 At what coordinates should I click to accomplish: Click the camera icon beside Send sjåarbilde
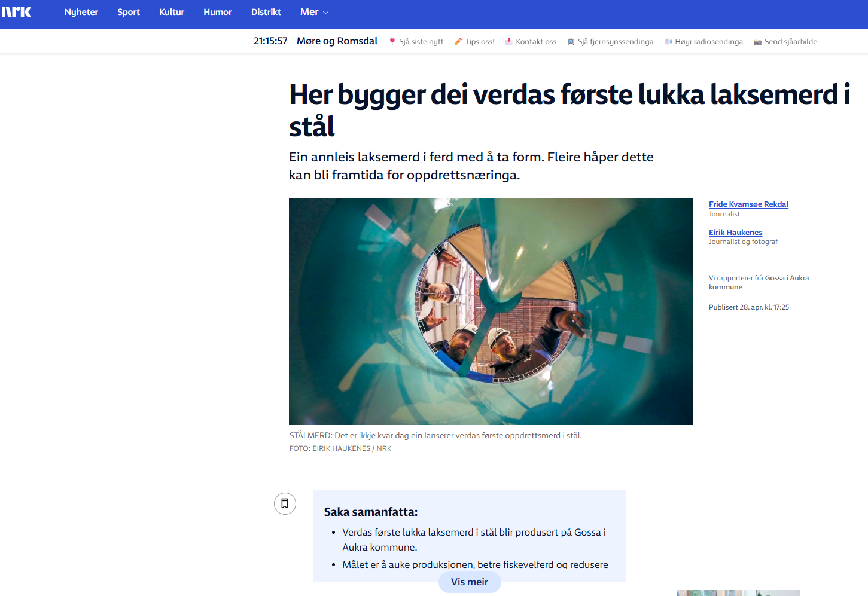(x=758, y=42)
